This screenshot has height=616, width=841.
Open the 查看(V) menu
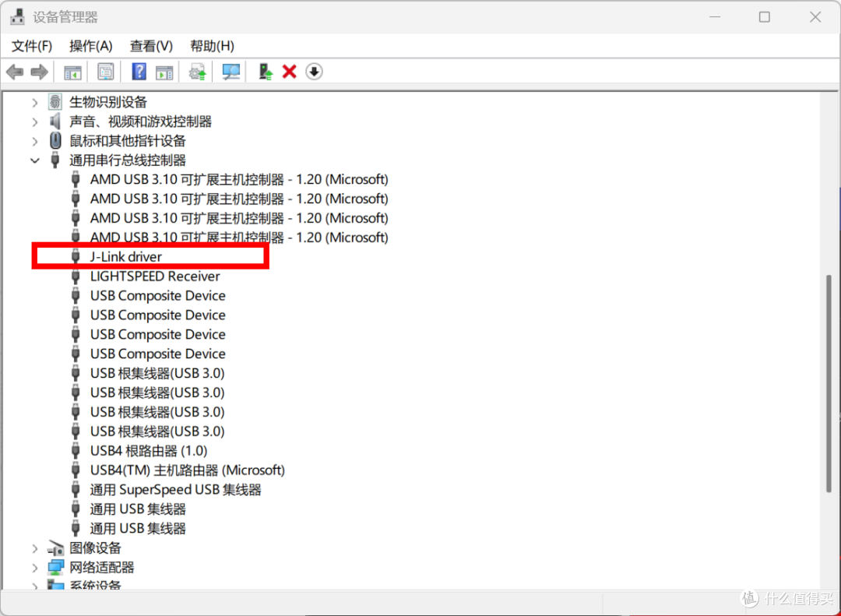pos(151,46)
